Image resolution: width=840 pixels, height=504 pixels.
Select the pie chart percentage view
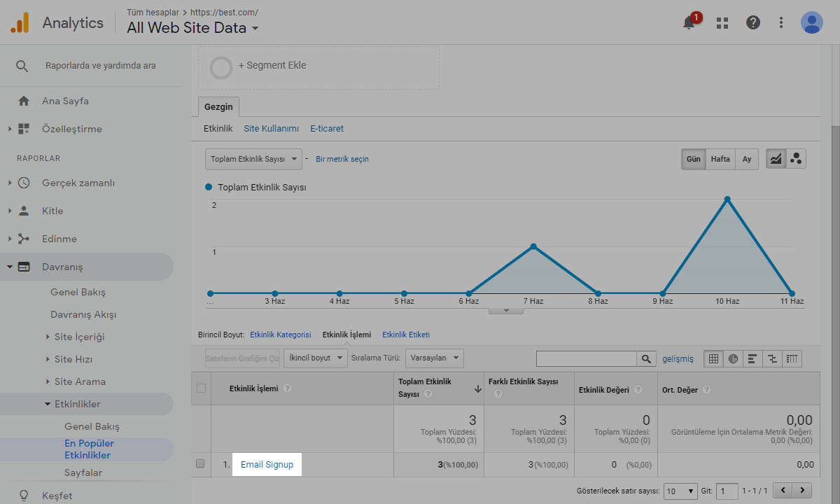click(733, 358)
